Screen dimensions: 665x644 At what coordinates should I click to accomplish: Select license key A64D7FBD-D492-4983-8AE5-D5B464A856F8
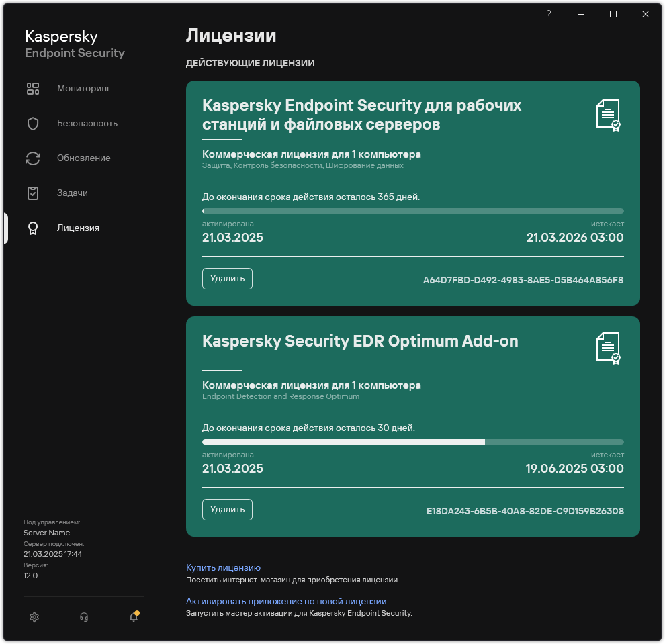523,280
